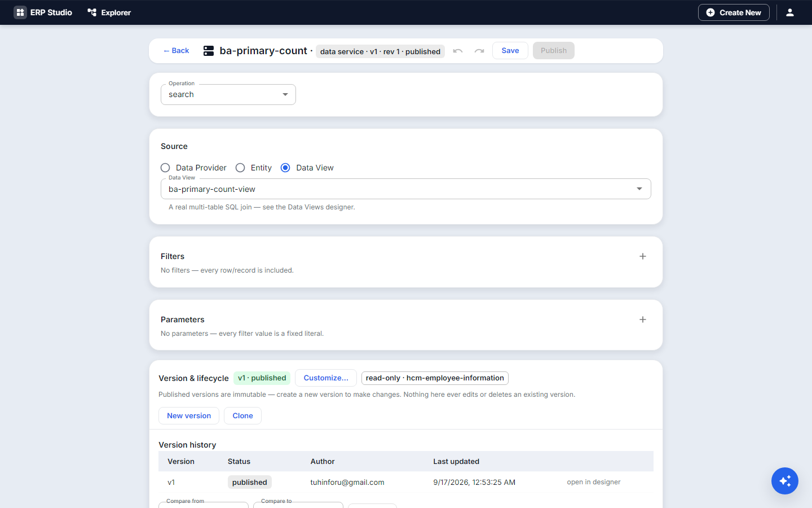Viewport: 812px width, 508px height.
Task: Click the undo arrow icon
Action: coord(458,51)
